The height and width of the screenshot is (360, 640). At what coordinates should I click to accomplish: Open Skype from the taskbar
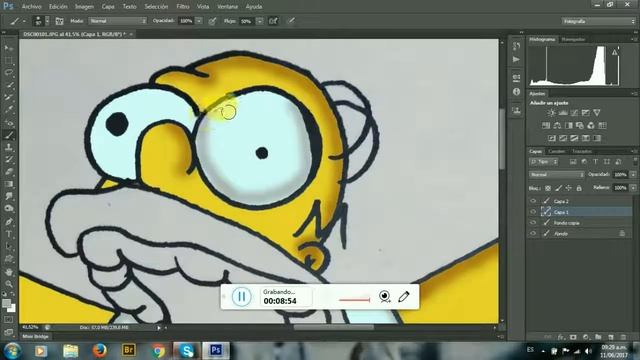tap(187, 350)
